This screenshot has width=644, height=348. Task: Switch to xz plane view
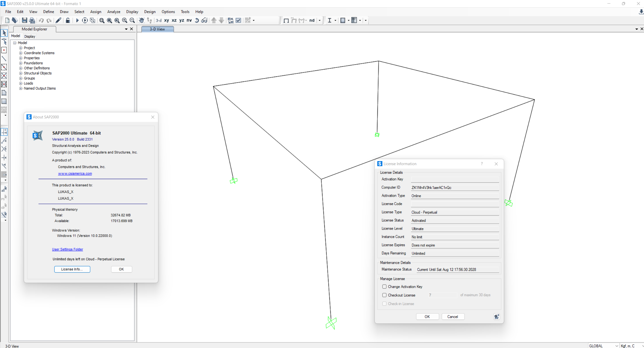coord(174,20)
